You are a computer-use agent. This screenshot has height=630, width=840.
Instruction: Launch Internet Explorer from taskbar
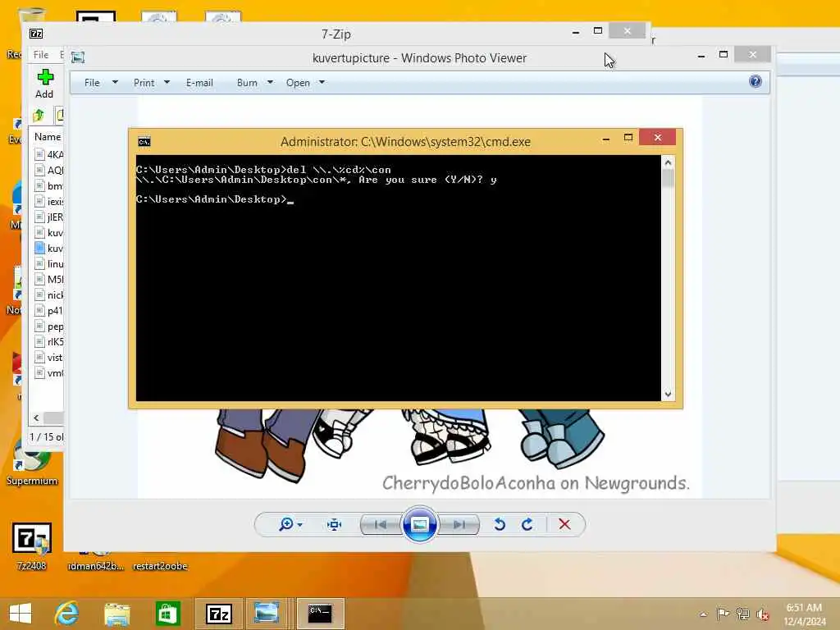pyautogui.click(x=66, y=614)
